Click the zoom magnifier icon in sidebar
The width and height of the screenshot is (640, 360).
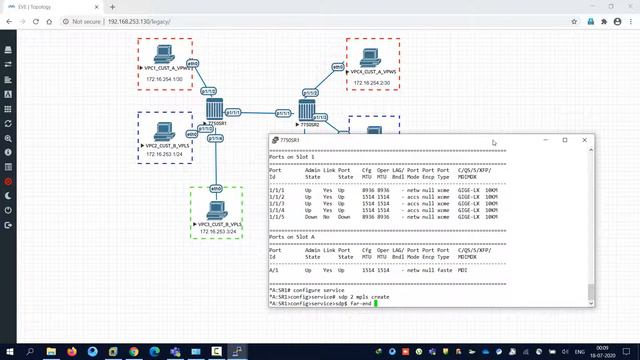8,138
